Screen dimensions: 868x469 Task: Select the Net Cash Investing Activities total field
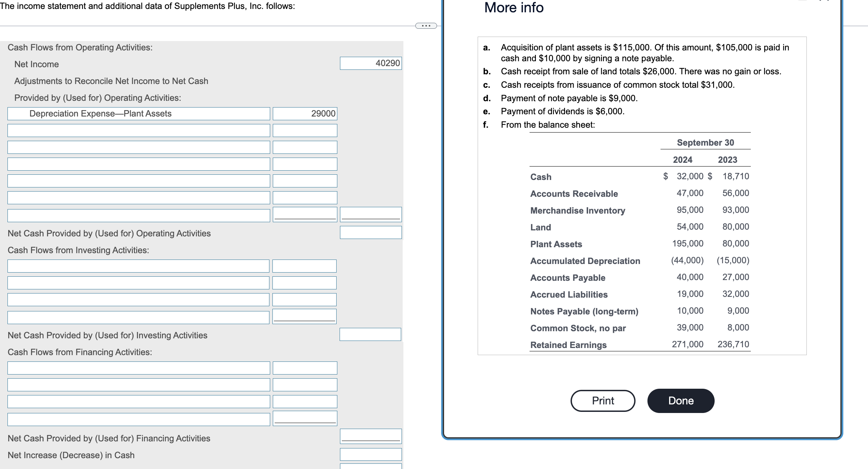pyautogui.click(x=370, y=334)
